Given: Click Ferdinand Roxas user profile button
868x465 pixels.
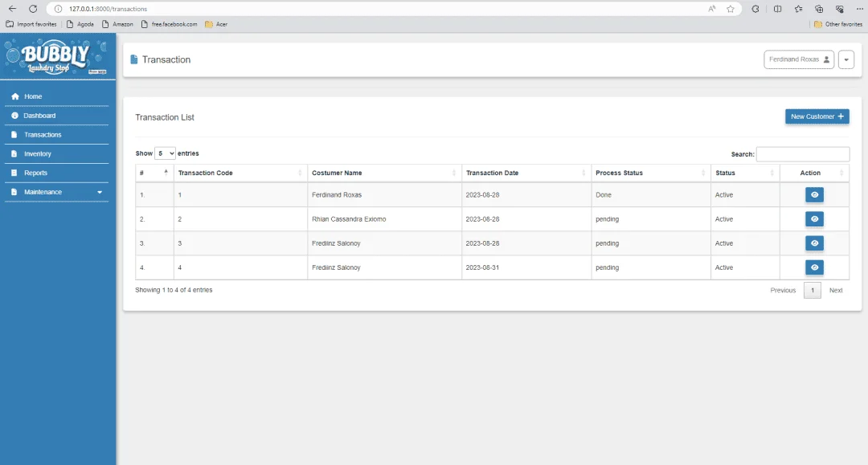Looking at the screenshot, I should (x=799, y=59).
